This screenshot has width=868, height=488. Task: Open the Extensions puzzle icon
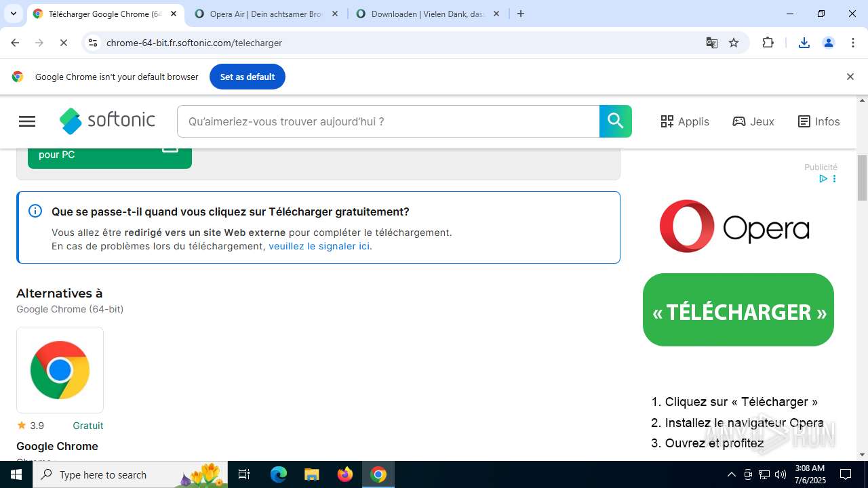[x=768, y=43]
